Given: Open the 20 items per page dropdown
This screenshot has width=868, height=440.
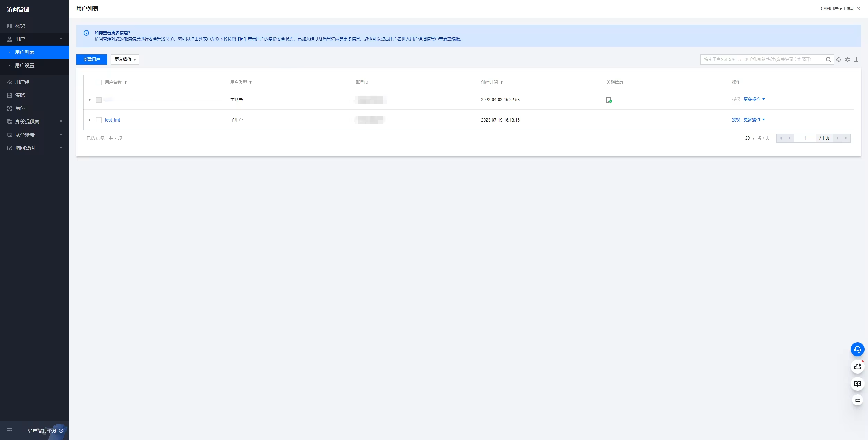Looking at the screenshot, I should pyautogui.click(x=749, y=138).
